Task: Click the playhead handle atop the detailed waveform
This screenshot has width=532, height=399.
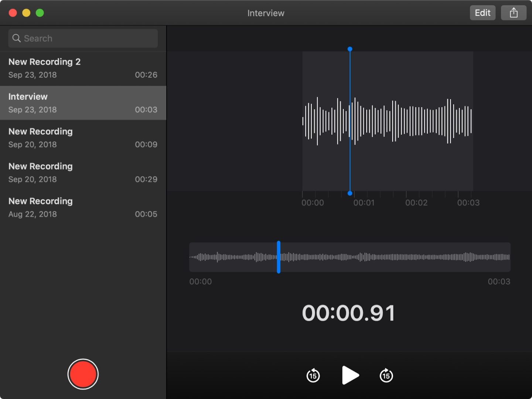Action: [x=350, y=49]
